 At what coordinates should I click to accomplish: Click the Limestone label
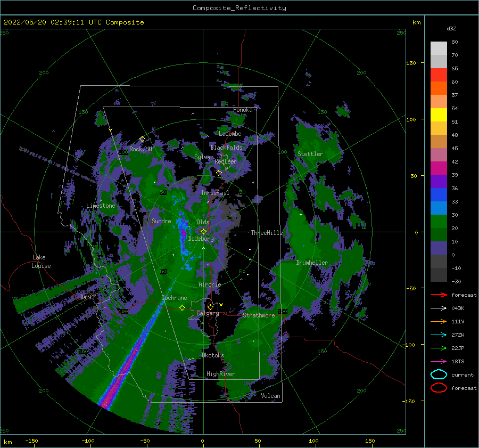(x=101, y=206)
